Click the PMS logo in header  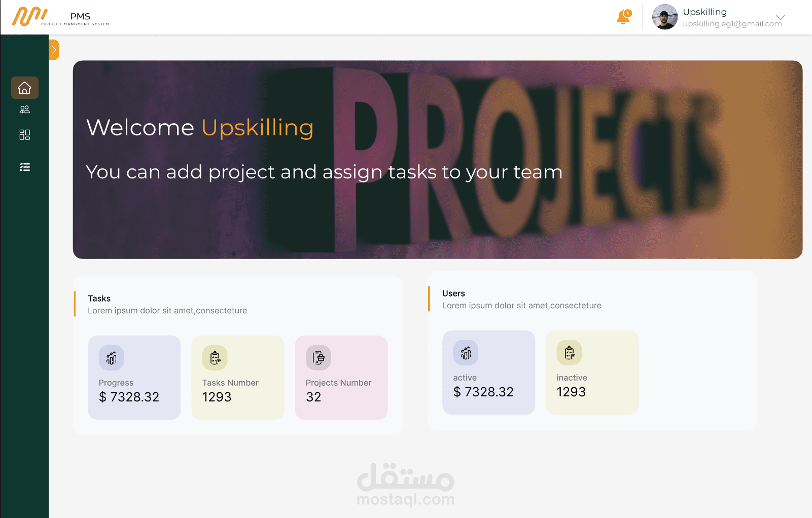coord(61,17)
